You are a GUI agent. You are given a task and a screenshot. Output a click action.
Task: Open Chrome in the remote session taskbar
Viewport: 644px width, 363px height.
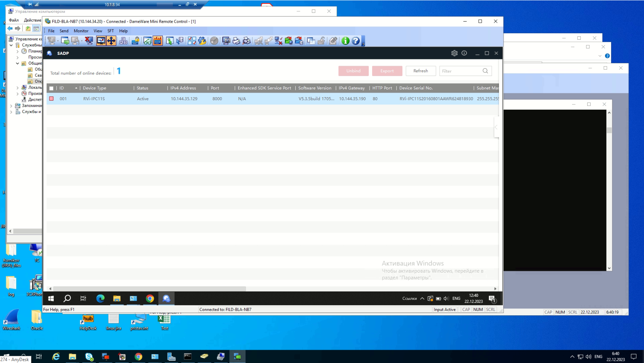(150, 299)
